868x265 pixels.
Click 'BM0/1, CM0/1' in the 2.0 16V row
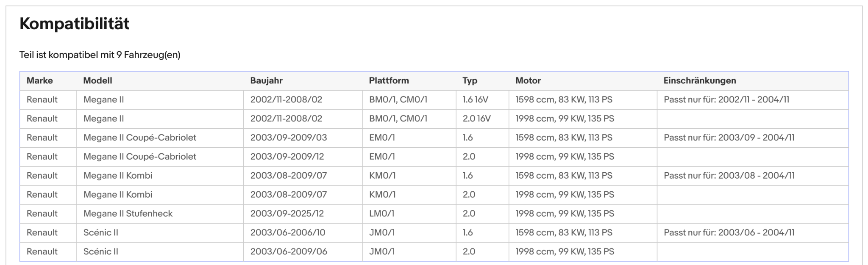(398, 119)
